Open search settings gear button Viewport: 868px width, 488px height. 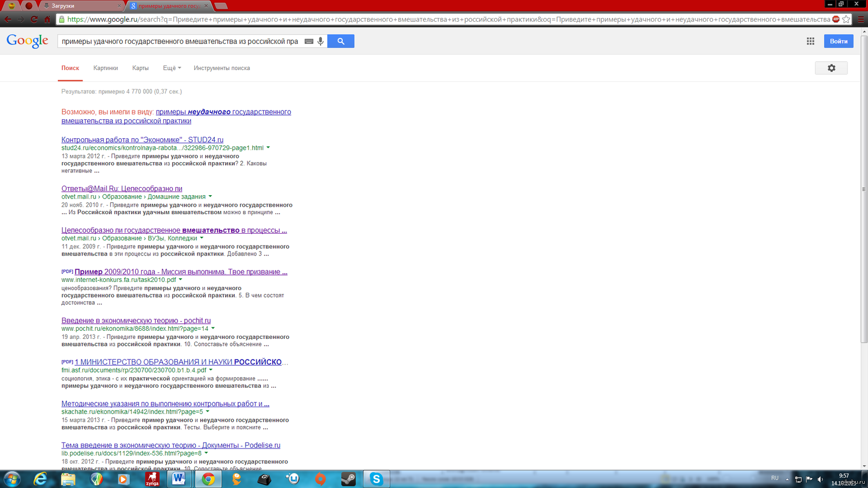831,68
